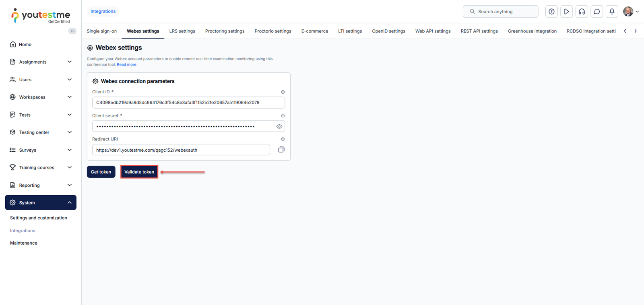
Task: Open the Proctoring settings tab
Action: click(225, 31)
